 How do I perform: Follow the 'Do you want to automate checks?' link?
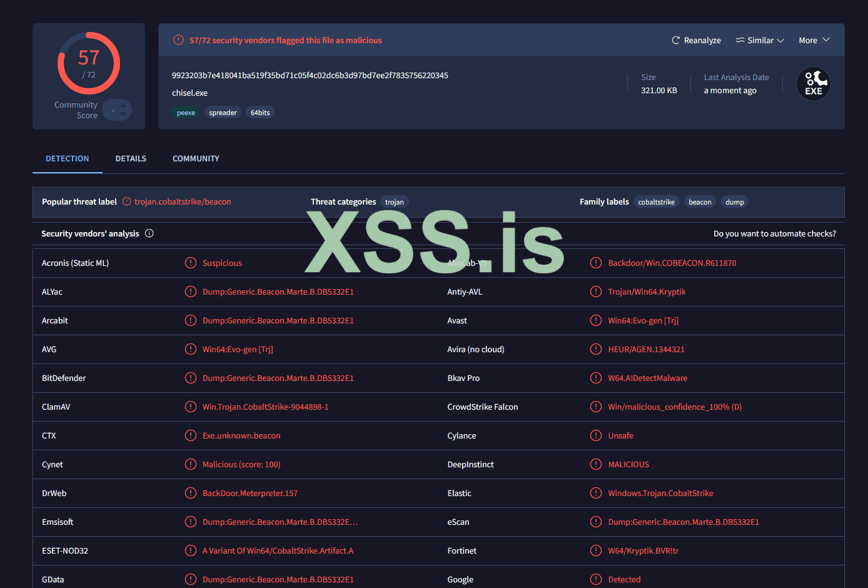(775, 233)
